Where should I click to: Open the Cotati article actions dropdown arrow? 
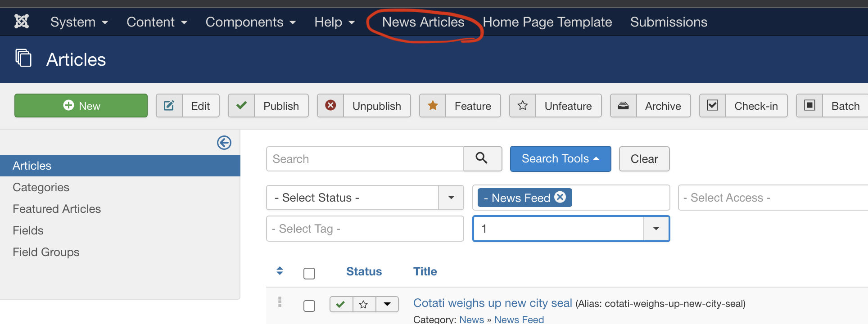coord(387,305)
